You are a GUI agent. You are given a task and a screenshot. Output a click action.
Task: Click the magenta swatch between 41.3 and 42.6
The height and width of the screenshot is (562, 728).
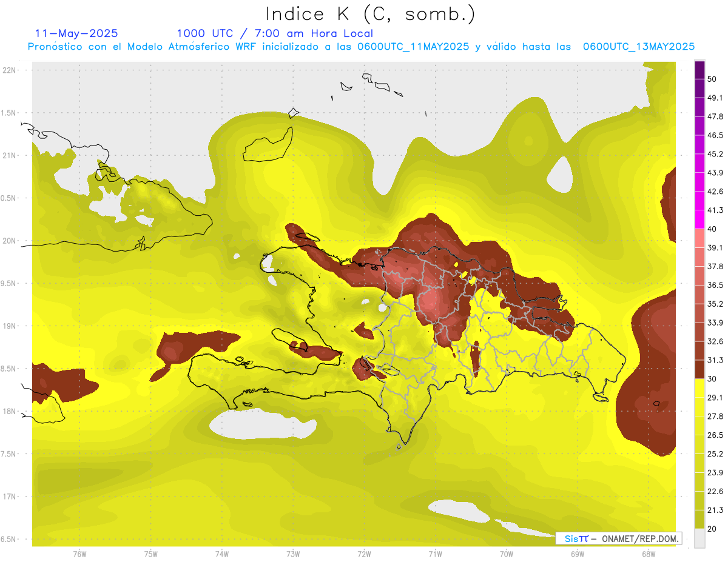pyautogui.click(x=699, y=201)
